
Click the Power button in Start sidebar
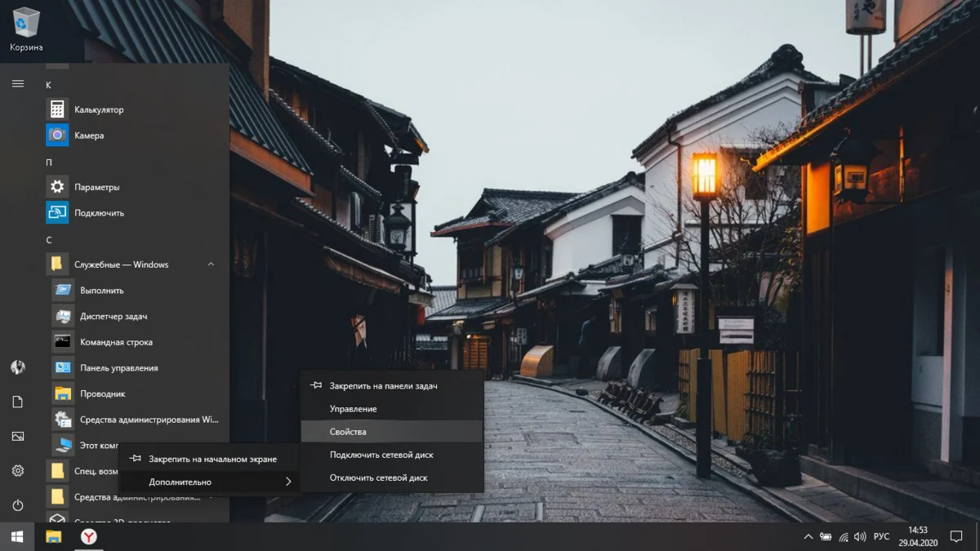(x=18, y=505)
